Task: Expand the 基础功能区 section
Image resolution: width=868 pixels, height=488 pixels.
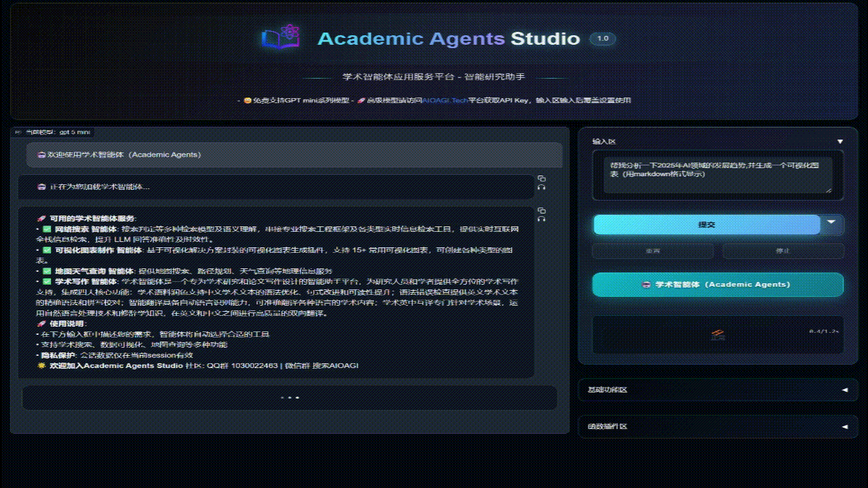Action: pos(717,390)
